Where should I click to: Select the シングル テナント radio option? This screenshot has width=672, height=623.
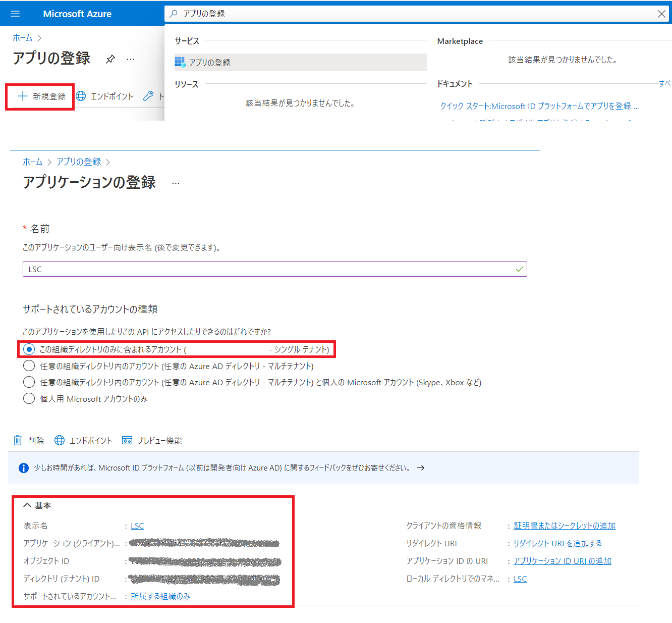click(29, 349)
